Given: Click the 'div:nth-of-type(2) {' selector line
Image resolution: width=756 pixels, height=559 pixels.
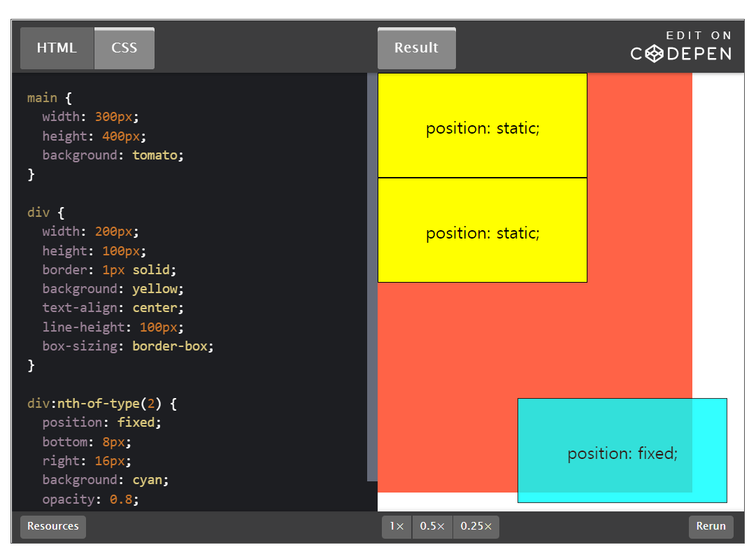Looking at the screenshot, I should click(102, 404).
